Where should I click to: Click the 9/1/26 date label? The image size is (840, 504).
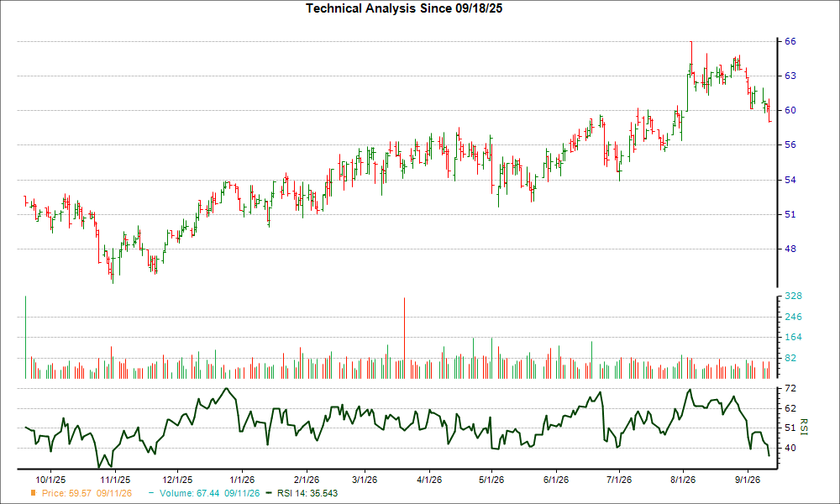[x=748, y=480]
